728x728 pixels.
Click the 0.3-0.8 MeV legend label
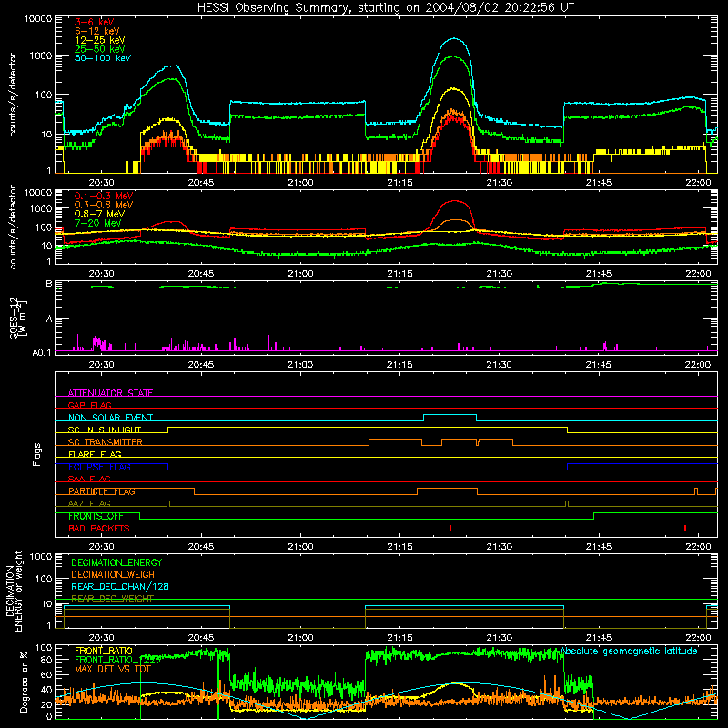(104, 205)
